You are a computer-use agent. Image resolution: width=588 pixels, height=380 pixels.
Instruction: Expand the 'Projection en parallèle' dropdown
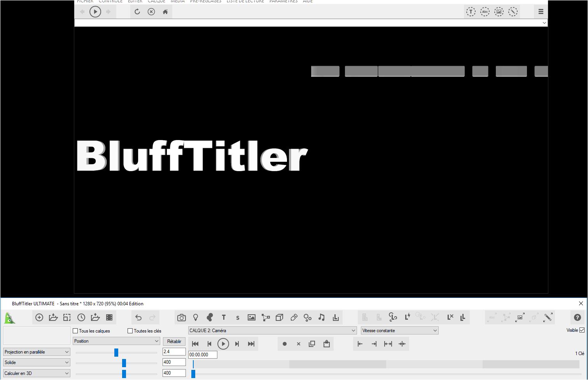pyautogui.click(x=37, y=352)
